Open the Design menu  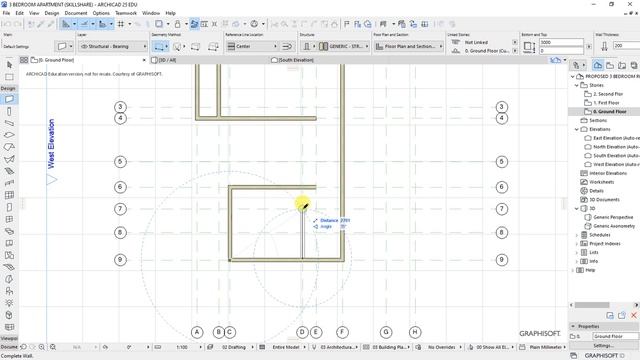52,13
